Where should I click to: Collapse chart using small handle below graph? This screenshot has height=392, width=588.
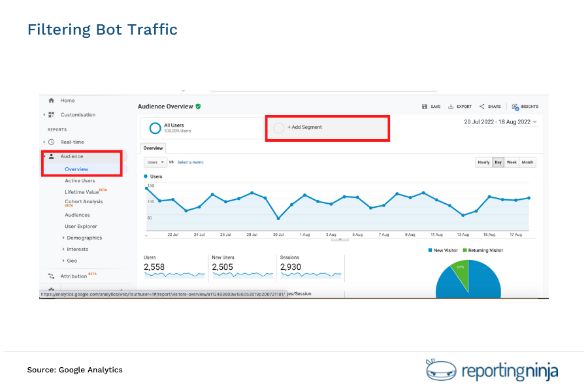pos(340,239)
